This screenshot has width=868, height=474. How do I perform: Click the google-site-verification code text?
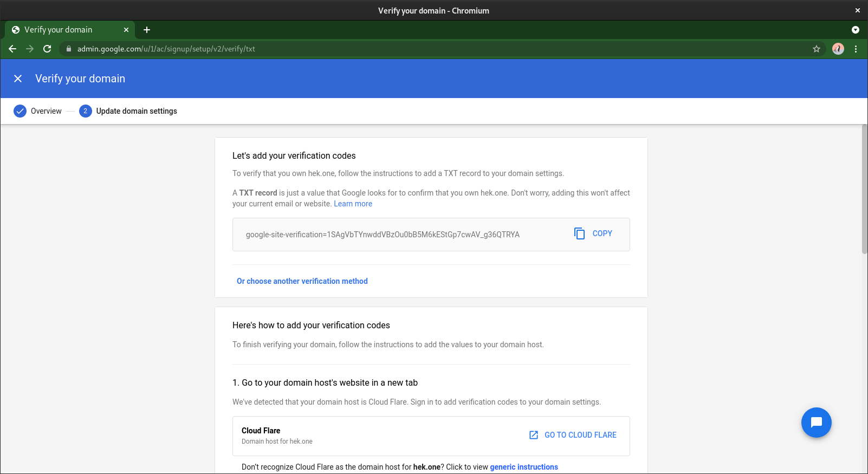coord(383,235)
